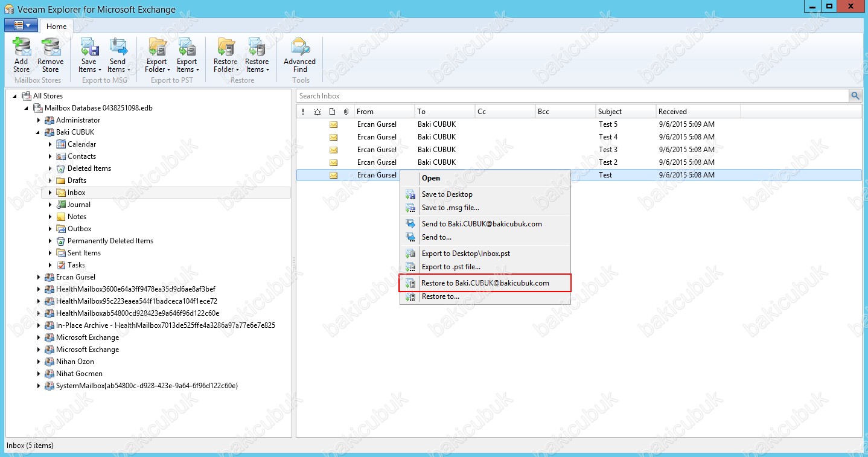This screenshot has height=457, width=868.
Task: Click the Notes folder icon
Action: (x=60, y=217)
